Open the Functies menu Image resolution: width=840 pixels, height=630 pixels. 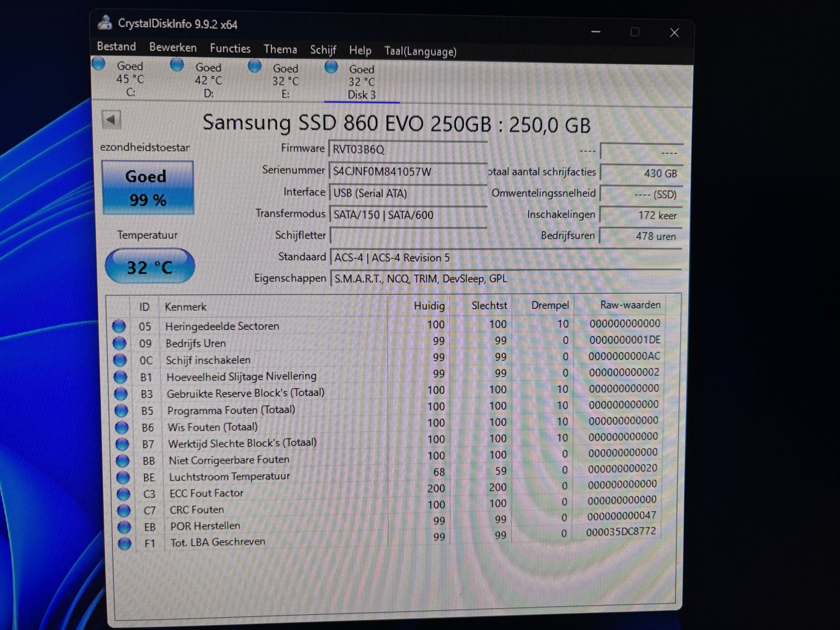(x=230, y=49)
